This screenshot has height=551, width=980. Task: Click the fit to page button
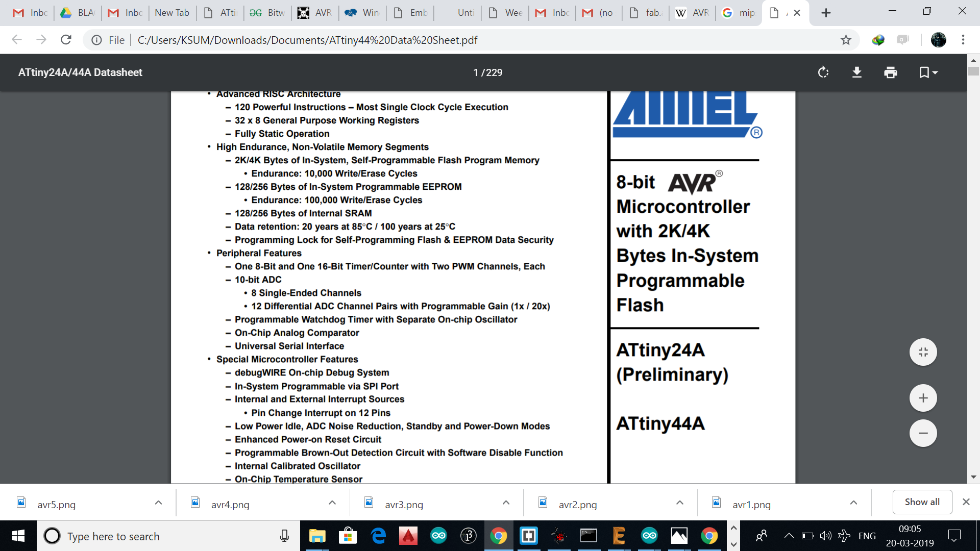click(x=923, y=352)
